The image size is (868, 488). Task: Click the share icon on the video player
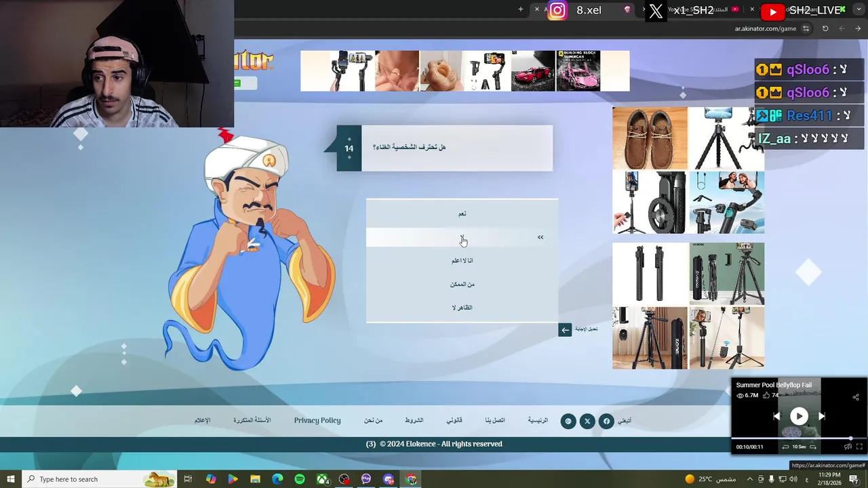point(856,397)
